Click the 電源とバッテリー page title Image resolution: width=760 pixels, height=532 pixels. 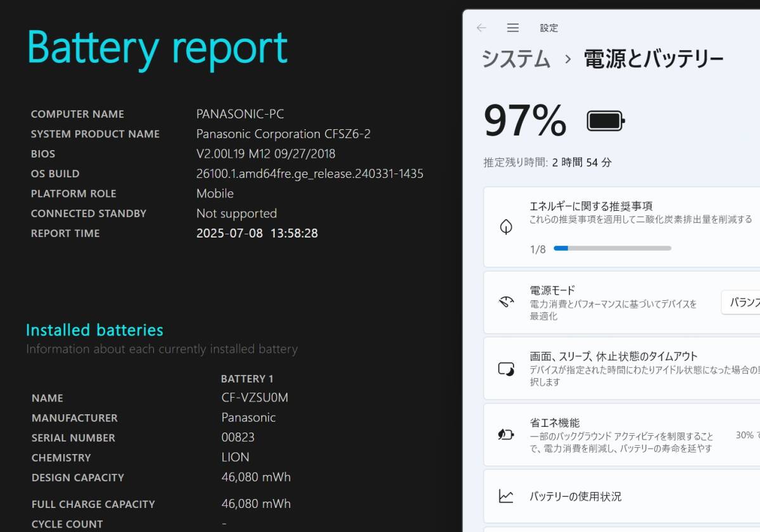(x=654, y=59)
